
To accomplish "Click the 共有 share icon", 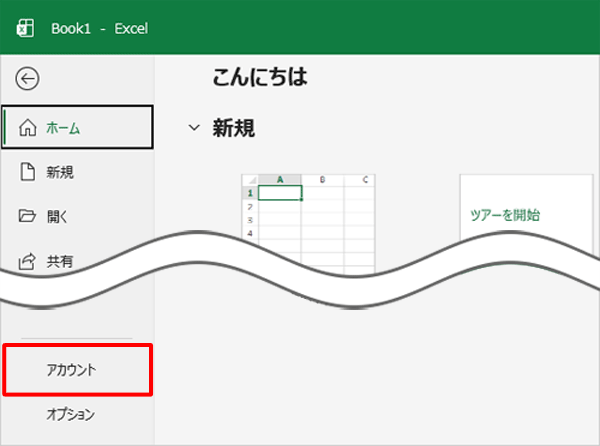I will click(27, 261).
